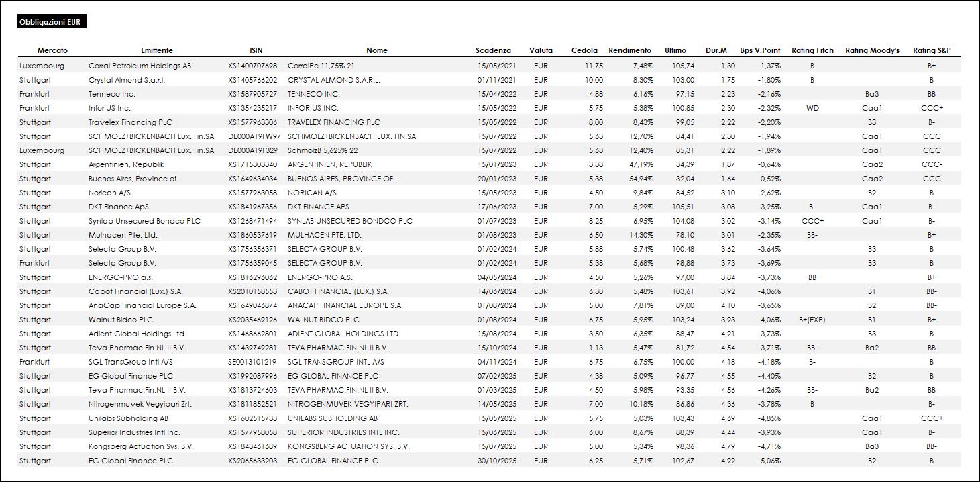Click the Cedola column header
980x482 pixels.
pos(584,50)
